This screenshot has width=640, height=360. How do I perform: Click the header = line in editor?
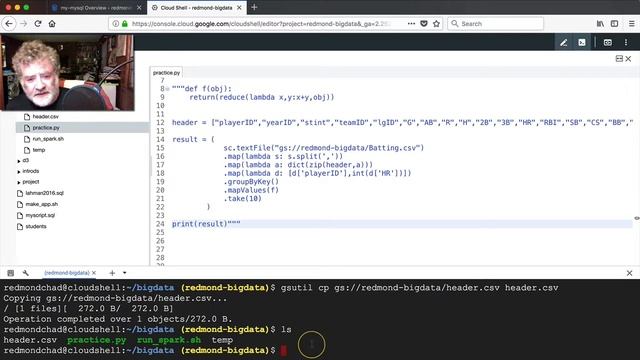[402, 122]
